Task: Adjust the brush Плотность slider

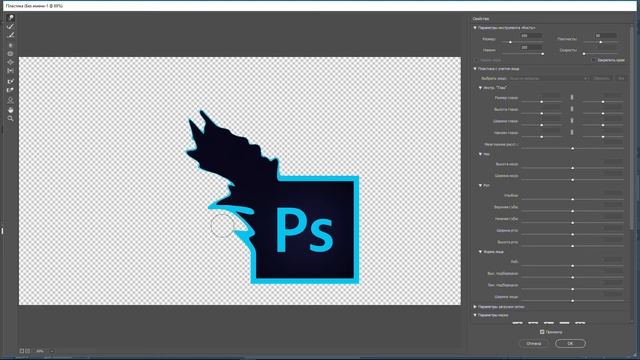Action: pyautogui.click(x=600, y=42)
